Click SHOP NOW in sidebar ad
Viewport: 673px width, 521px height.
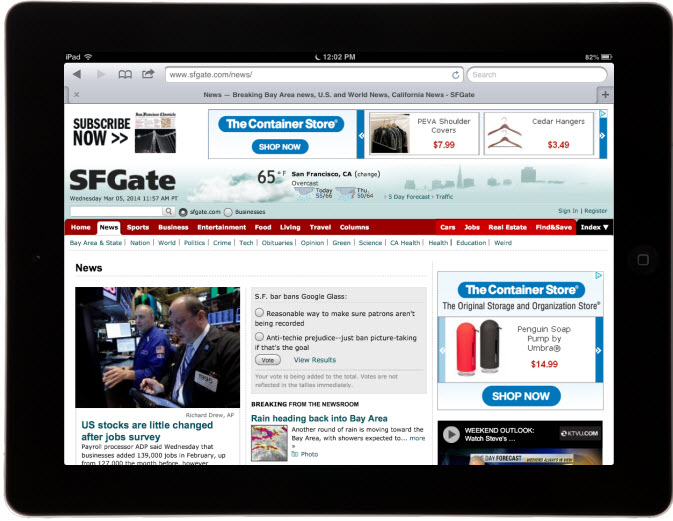[521, 396]
